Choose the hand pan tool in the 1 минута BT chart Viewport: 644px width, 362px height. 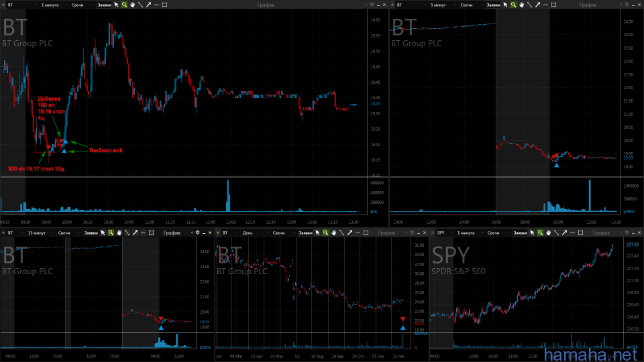133,5
